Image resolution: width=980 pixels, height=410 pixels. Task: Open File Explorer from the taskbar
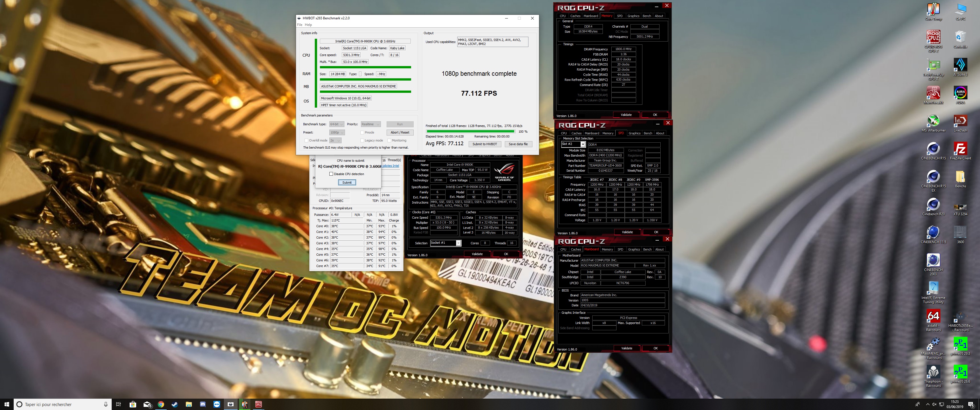(189, 404)
